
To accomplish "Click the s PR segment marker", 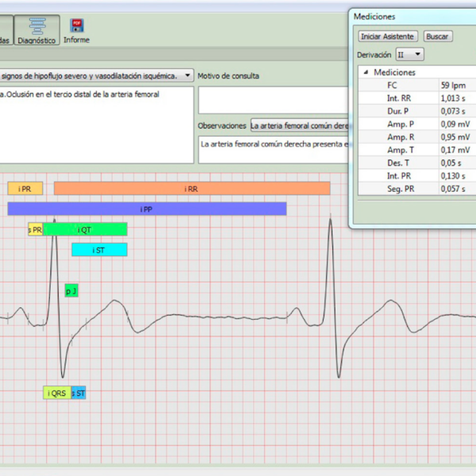I will pos(36,229).
